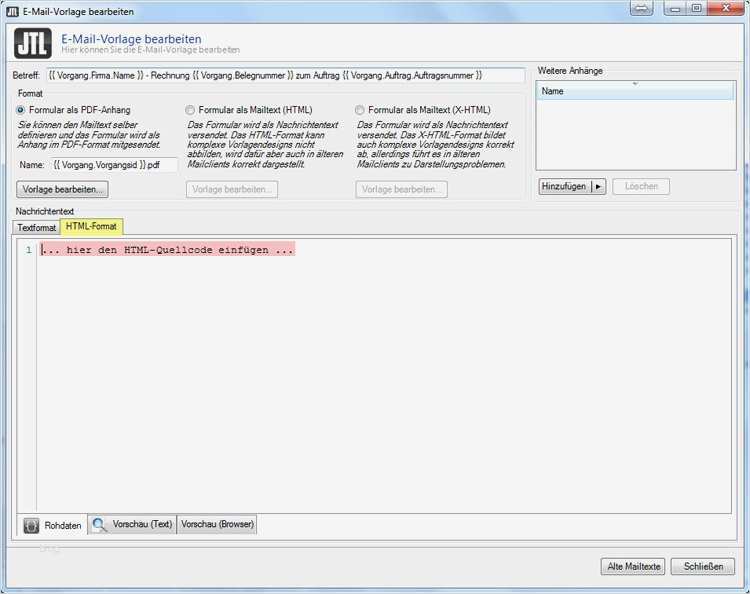Switch to the HTML-Format tab
The height and width of the screenshot is (594, 750).
91,226
